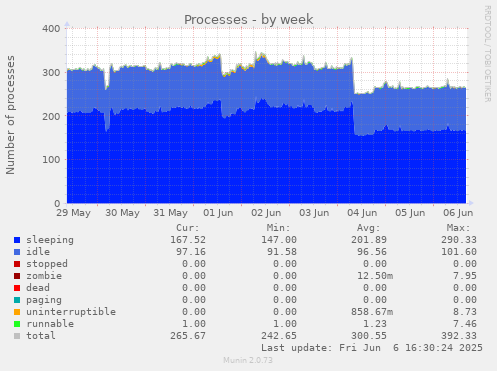Click the sleeping legend color swatch
497x371 pixels.
click(x=17, y=240)
